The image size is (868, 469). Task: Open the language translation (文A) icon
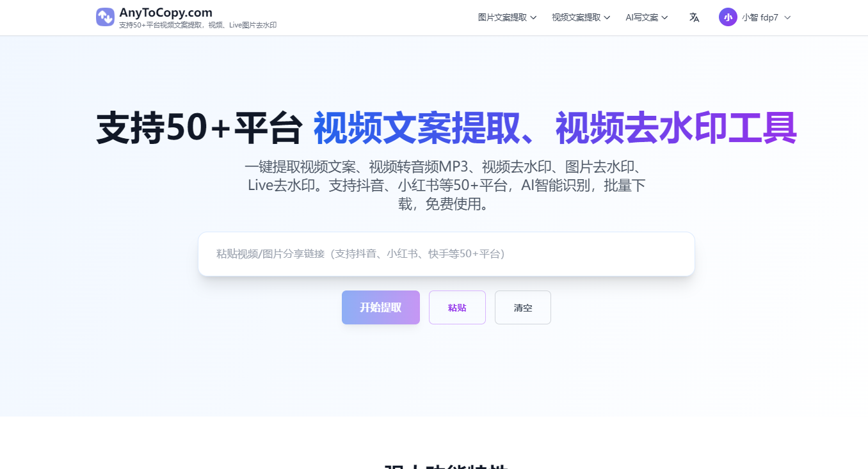694,17
